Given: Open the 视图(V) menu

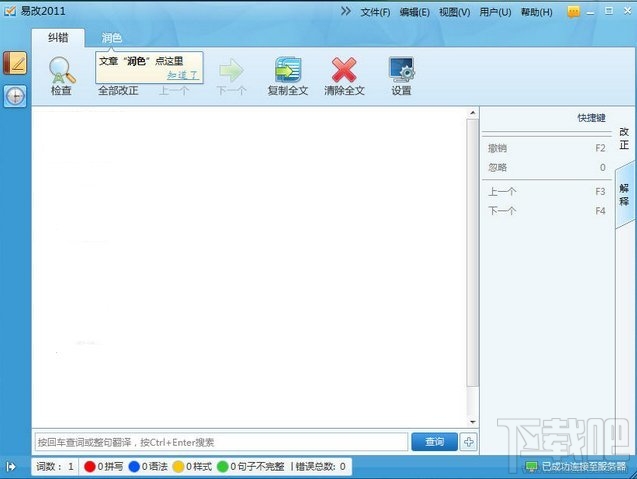Looking at the screenshot, I should click(454, 12).
